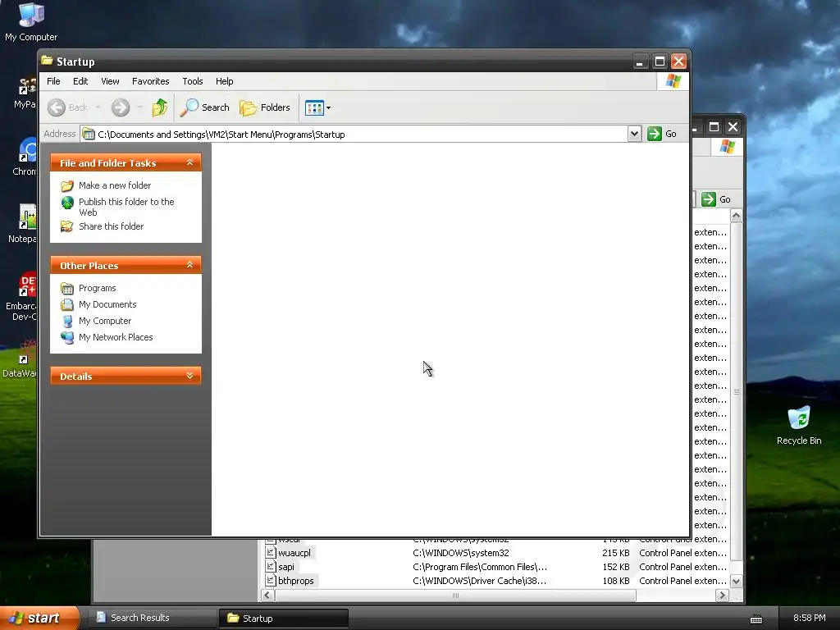Collapse the File and Folder Tasks panel
Screen dimensions: 840x630
click(x=189, y=162)
